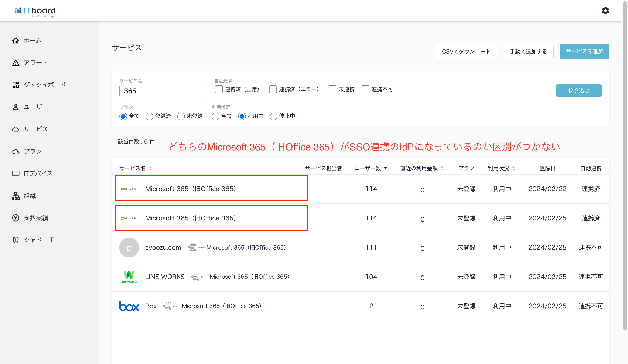The image size is (628, 364).
Task: Open dashboard via grid icon
Action: pyautogui.click(x=16, y=85)
